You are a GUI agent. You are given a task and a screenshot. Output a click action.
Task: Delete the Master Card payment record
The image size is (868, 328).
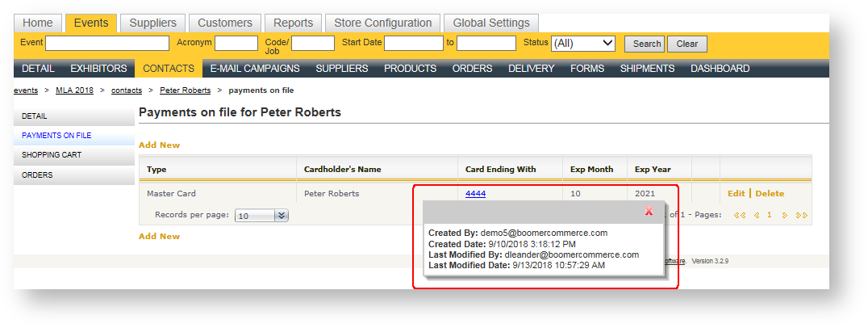pos(770,194)
